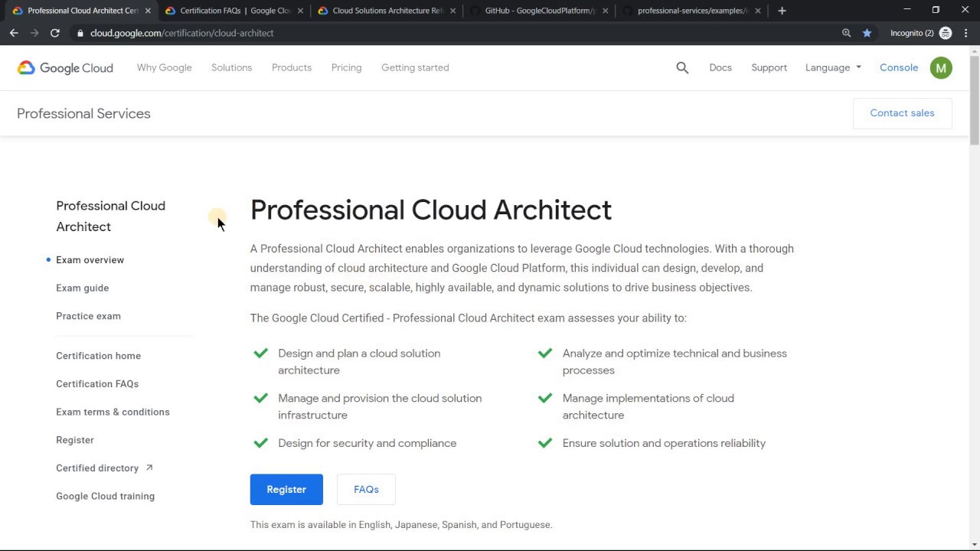Close the Certification FAQs tab
Image resolution: width=980 pixels, height=551 pixels.
(300, 11)
